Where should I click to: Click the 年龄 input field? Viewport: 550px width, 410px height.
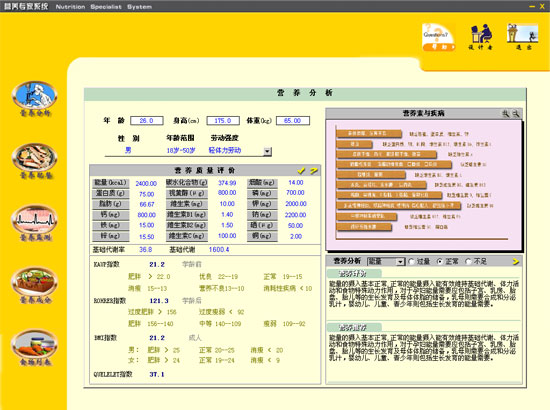pyautogui.click(x=147, y=121)
